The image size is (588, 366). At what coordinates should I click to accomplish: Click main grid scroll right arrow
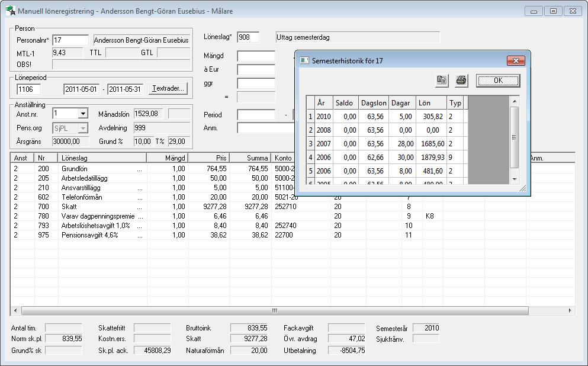(570, 310)
